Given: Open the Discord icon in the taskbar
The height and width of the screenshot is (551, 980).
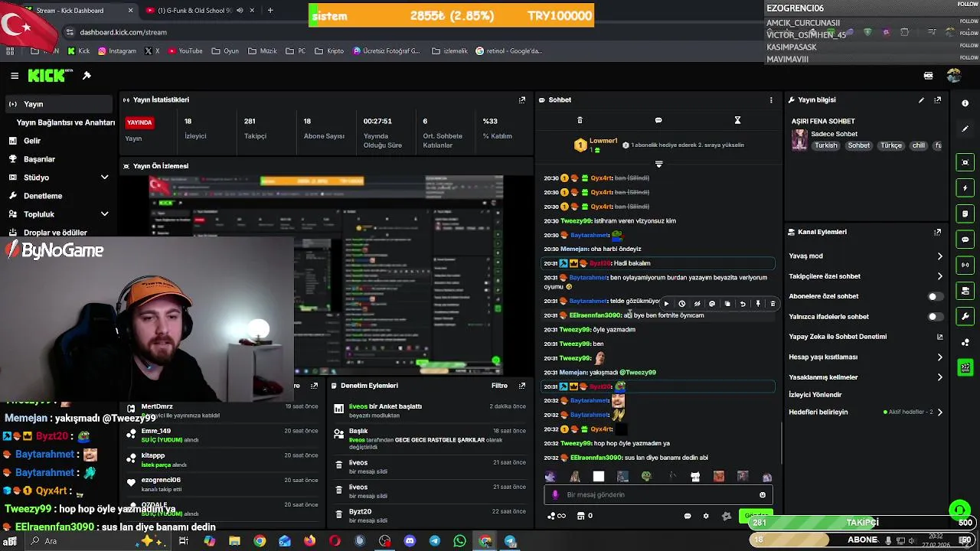Looking at the screenshot, I should pos(410,541).
